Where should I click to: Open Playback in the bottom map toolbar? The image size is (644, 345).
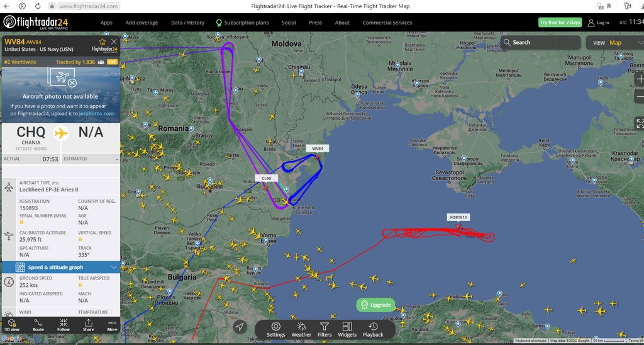[373, 329]
